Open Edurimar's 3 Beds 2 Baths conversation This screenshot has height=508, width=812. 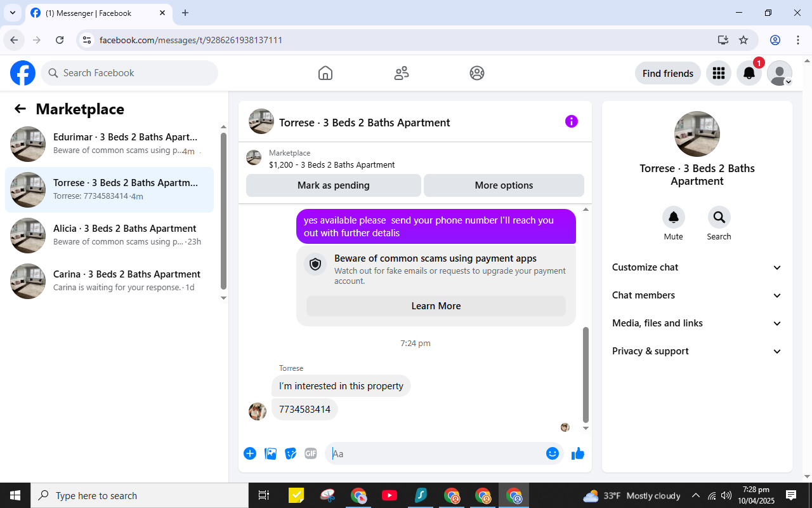109,144
